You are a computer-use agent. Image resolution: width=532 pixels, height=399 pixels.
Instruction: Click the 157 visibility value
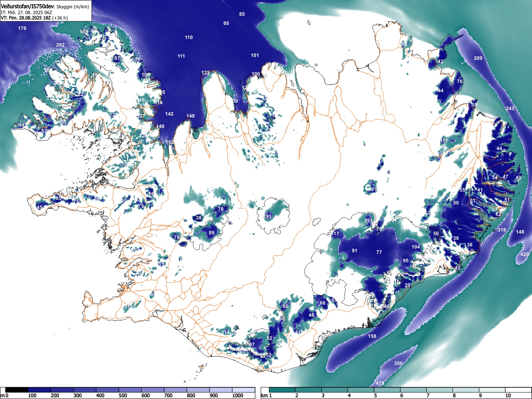[444, 141]
